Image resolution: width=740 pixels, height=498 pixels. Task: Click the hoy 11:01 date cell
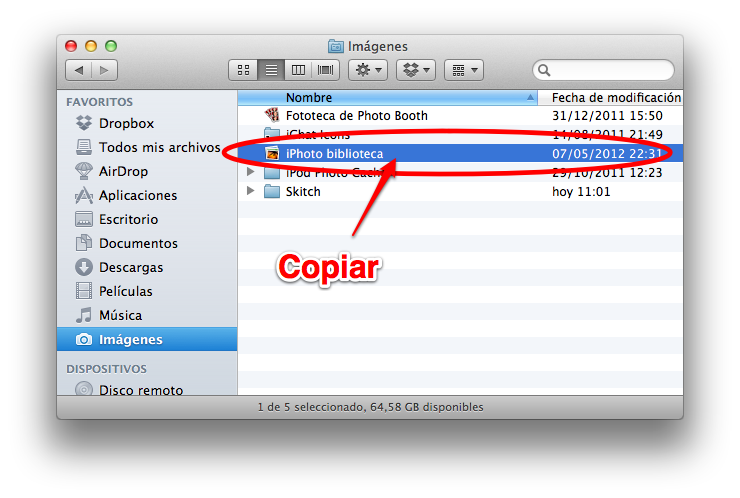pos(581,192)
